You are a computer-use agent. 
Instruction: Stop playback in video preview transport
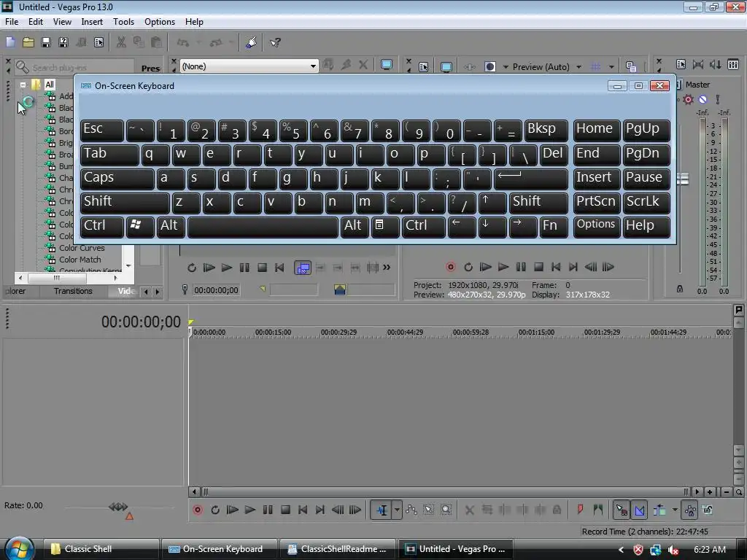tap(539, 267)
